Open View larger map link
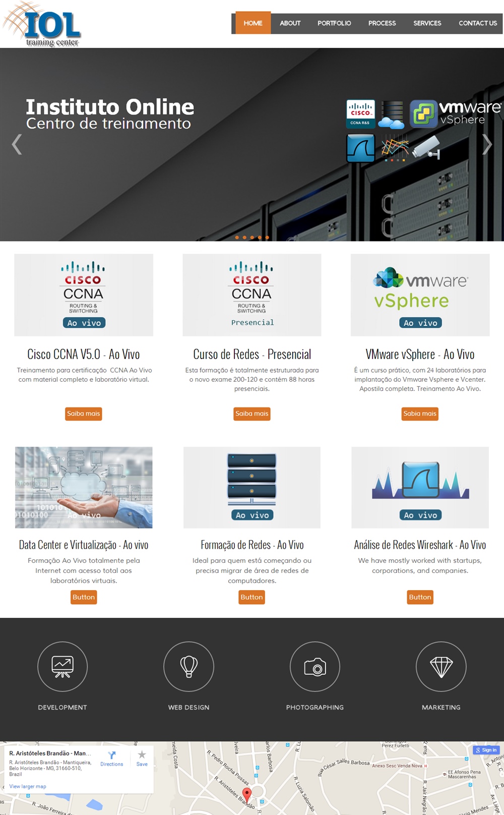 pyautogui.click(x=28, y=786)
